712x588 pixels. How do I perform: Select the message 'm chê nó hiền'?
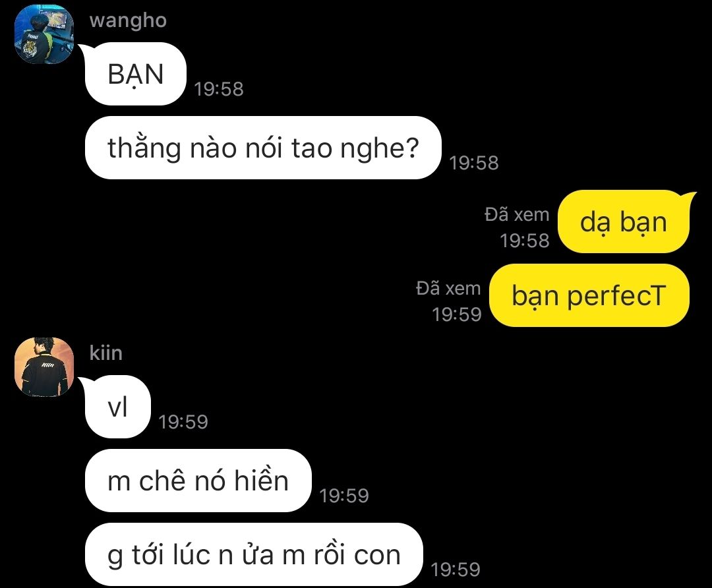click(x=198, y=481)
